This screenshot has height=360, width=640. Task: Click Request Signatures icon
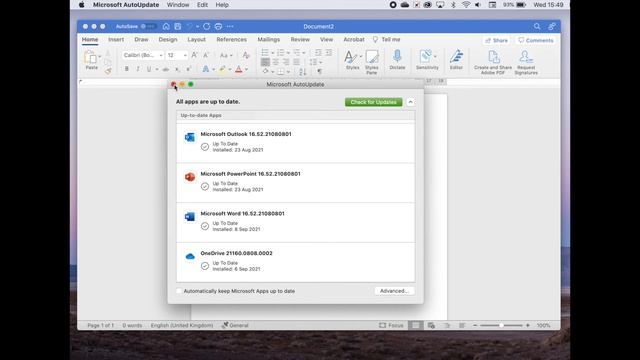pos(526,62)
